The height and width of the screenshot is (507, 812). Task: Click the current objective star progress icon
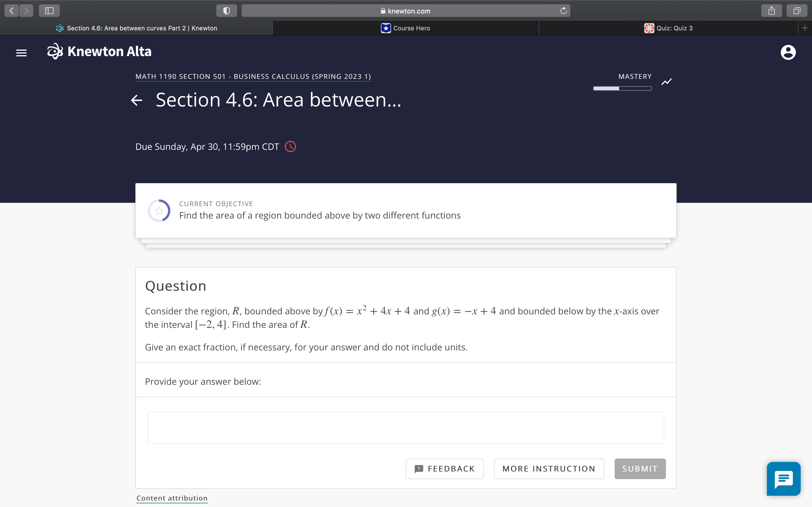(x=159, y=211)
